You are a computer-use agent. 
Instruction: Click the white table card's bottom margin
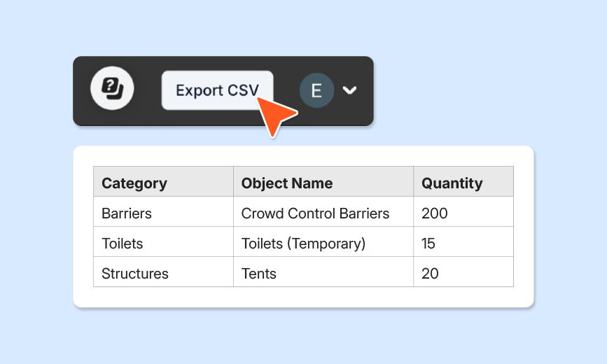(x=304, y=297)
